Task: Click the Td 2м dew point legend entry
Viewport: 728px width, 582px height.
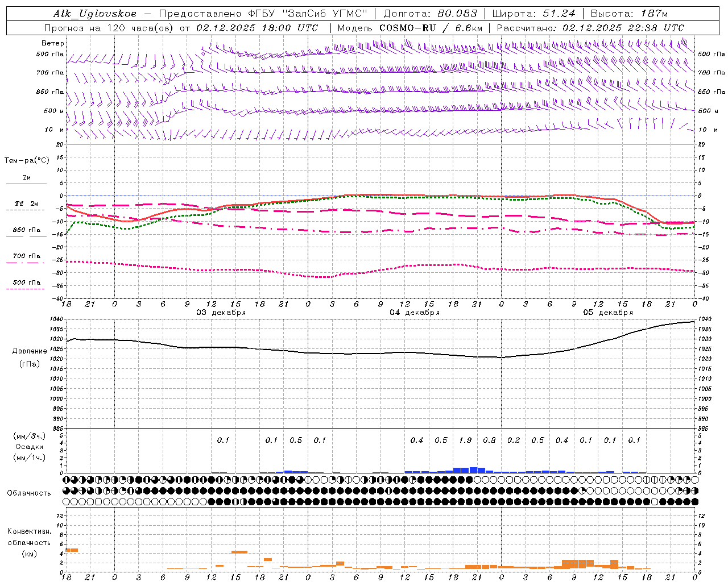Action: point(27,203)
